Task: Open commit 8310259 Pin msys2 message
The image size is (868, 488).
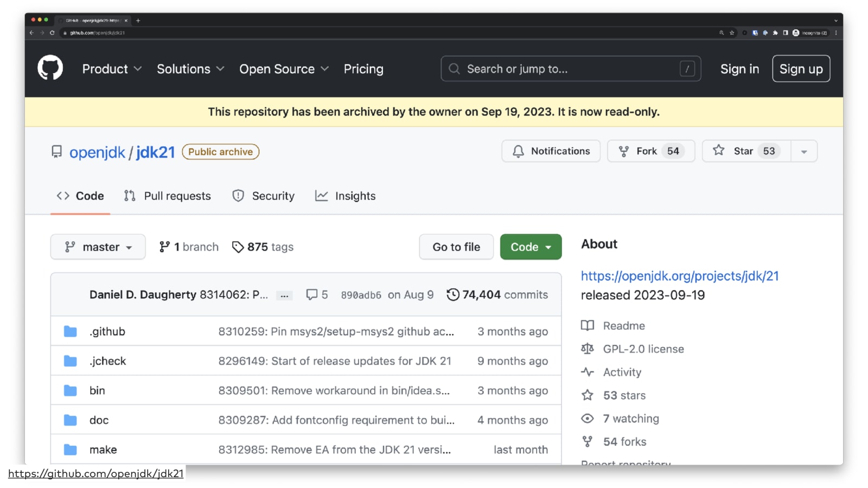Action: (336, 331)
